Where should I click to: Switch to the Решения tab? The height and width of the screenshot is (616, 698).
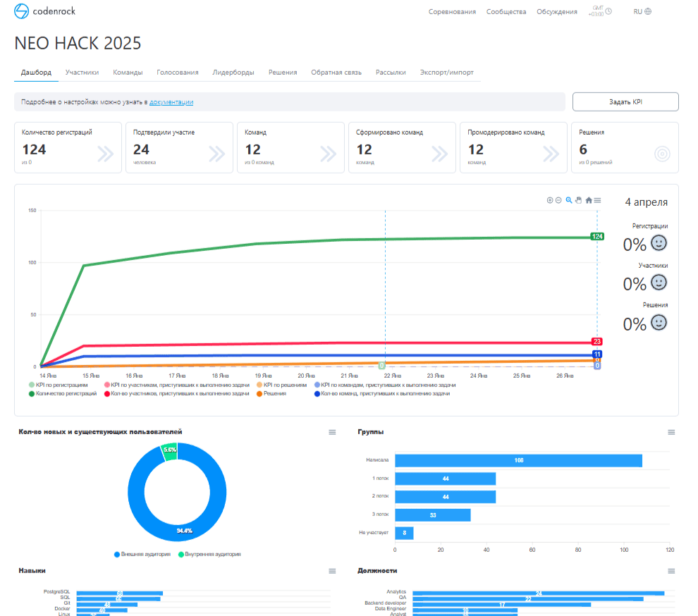tap(283, 72)
